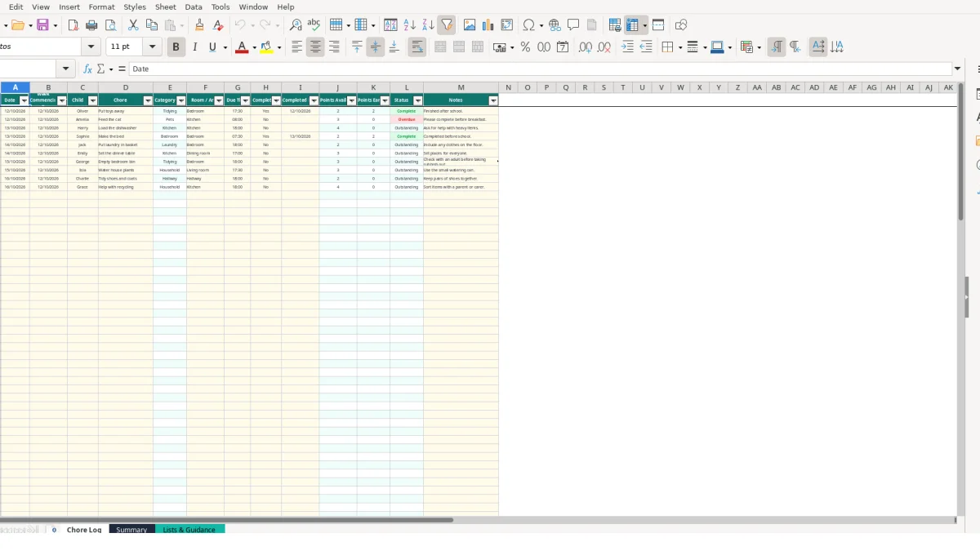Toggle Freeze Rows and Columns button
This screenshot has width=980, height=551.
click(633, 25)
